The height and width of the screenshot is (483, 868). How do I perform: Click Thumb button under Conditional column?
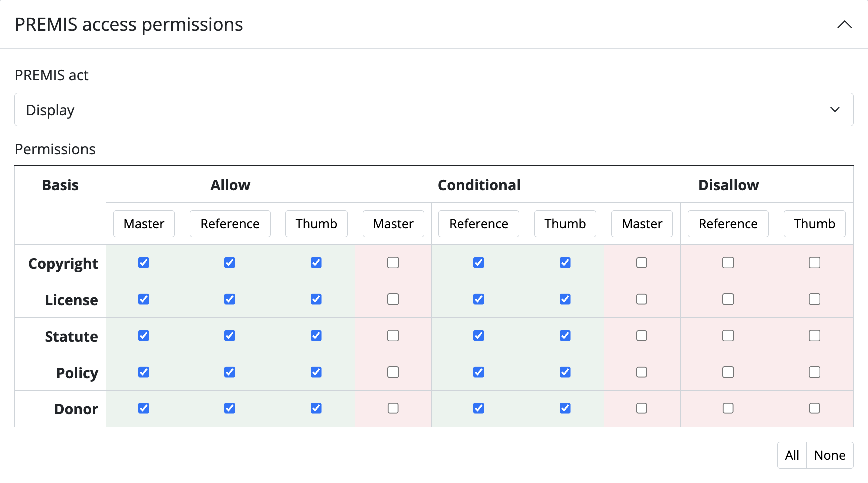(565, 224)
